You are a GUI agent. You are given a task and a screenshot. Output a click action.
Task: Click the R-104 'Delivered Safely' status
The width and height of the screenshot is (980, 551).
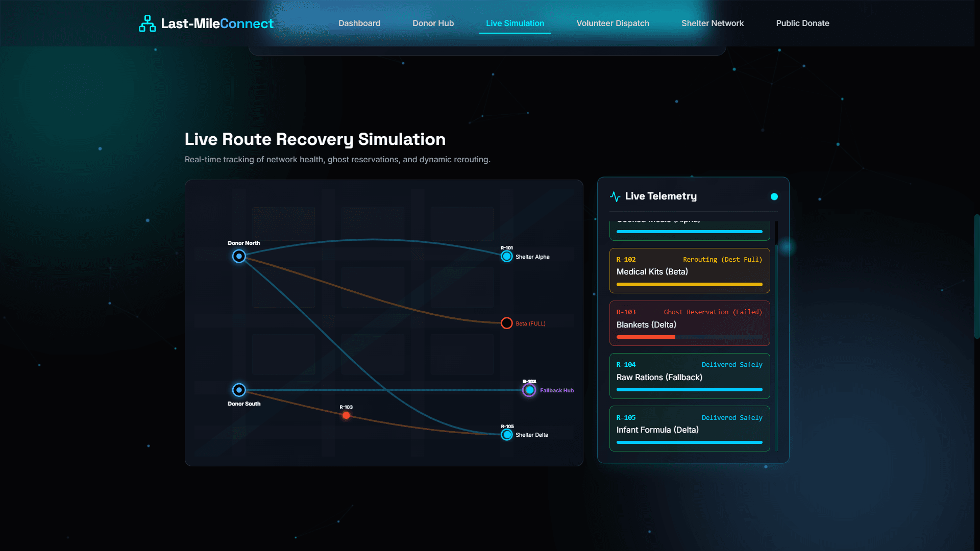click(x=732, y=364)
